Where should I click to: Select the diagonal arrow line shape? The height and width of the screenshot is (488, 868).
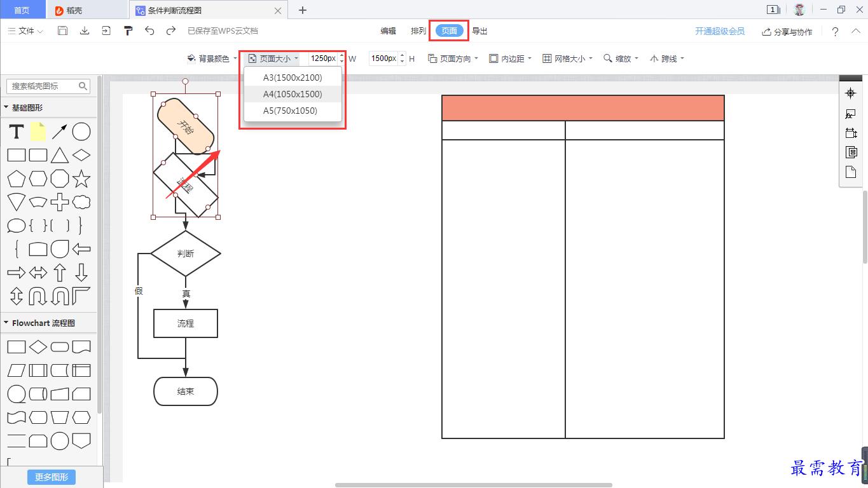coord(60,132)
